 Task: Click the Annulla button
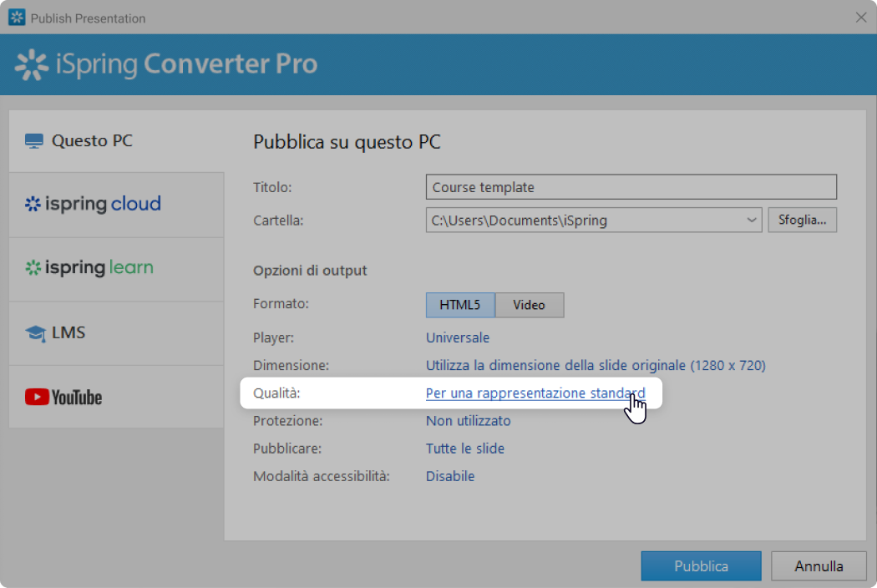point(819,566)
